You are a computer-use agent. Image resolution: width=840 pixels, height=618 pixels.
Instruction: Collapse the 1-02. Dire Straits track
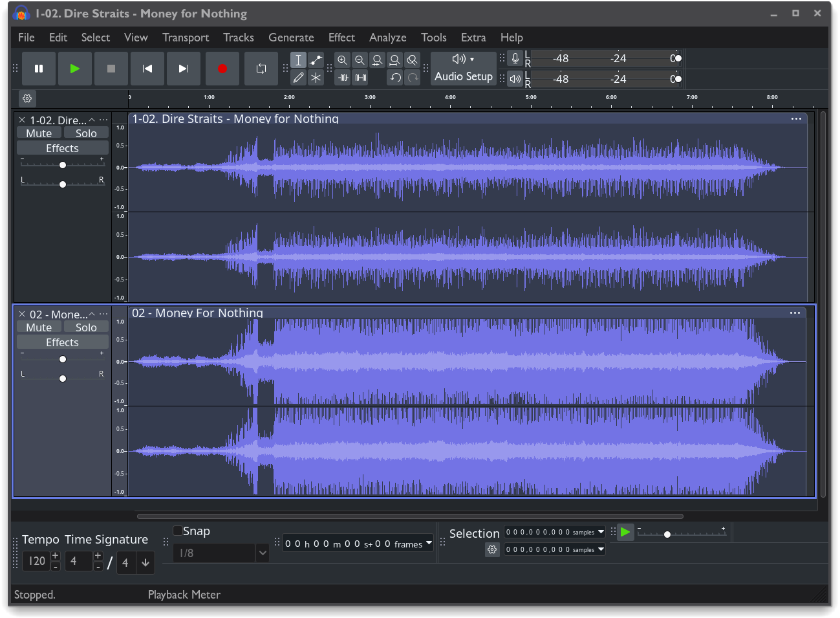(92, 120)
